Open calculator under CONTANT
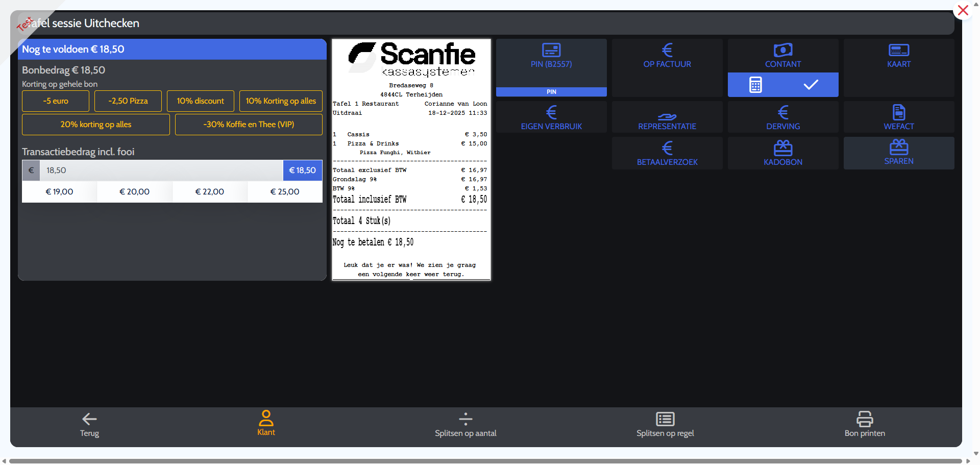The image size is (980, 465). tap(755, 85)
